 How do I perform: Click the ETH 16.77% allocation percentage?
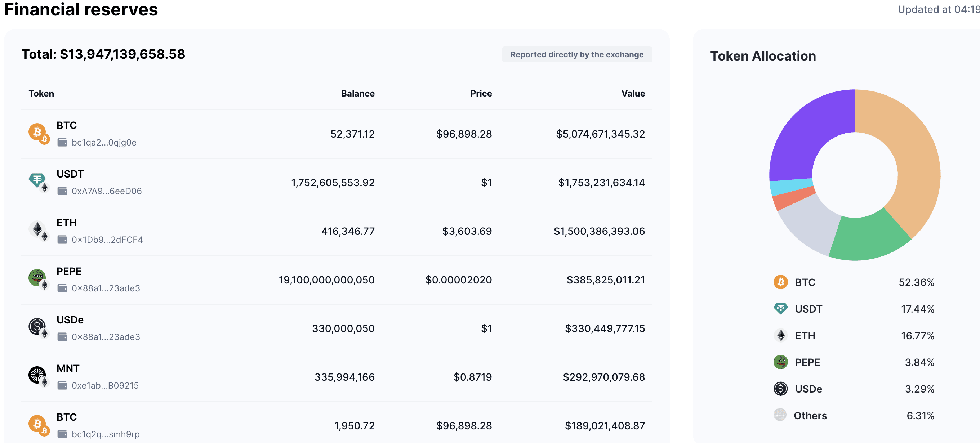(x=918, y=336)
